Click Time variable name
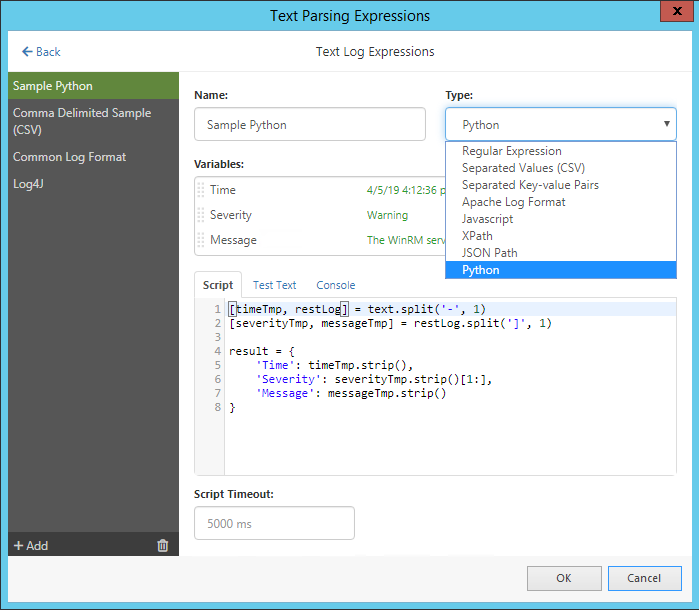 coord(223,190)
